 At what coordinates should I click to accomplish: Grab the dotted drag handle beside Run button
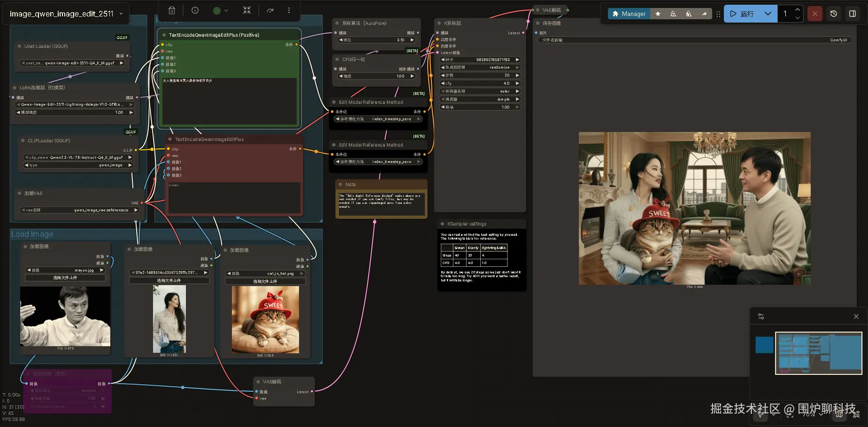[718, 14]
